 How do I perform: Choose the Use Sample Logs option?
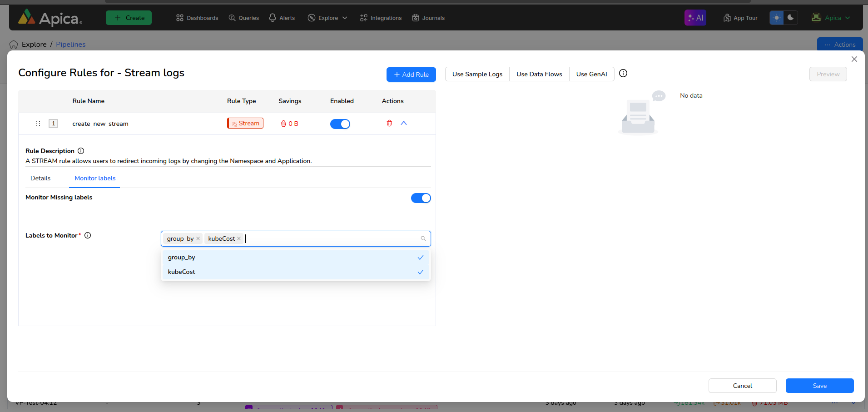coord(477,74)
